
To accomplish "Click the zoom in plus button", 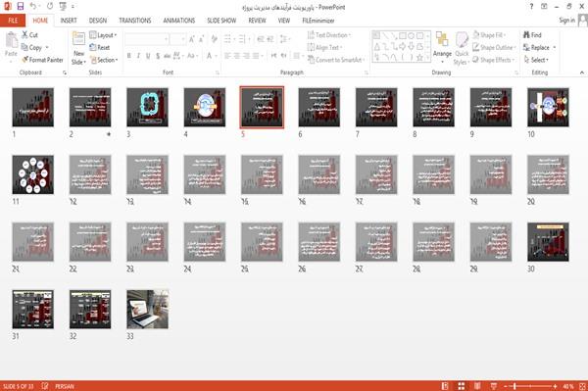I will point(555,386).
